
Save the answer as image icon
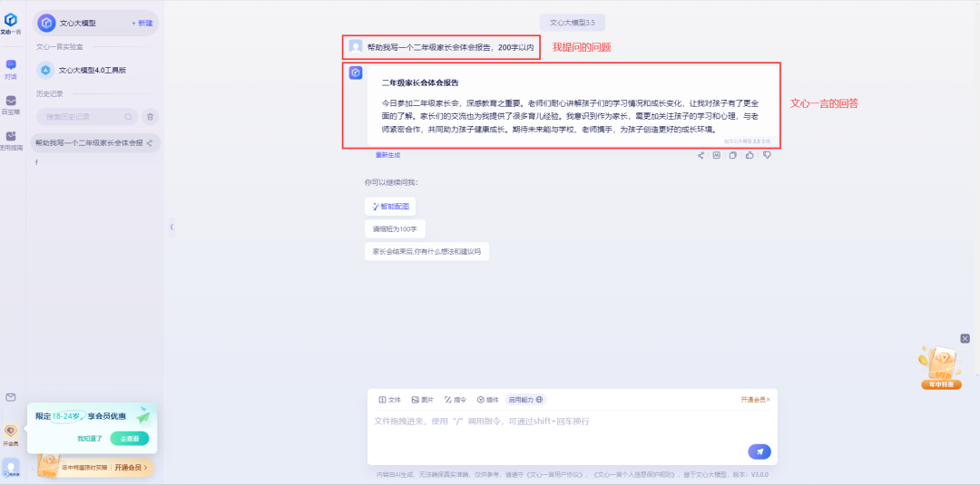click(x=717, y=155)
